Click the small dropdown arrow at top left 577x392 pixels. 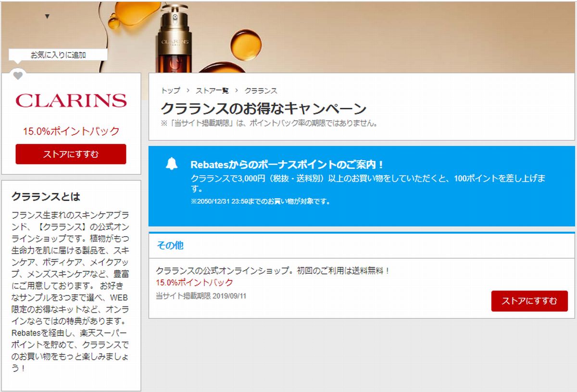click(x=47, y=16)
